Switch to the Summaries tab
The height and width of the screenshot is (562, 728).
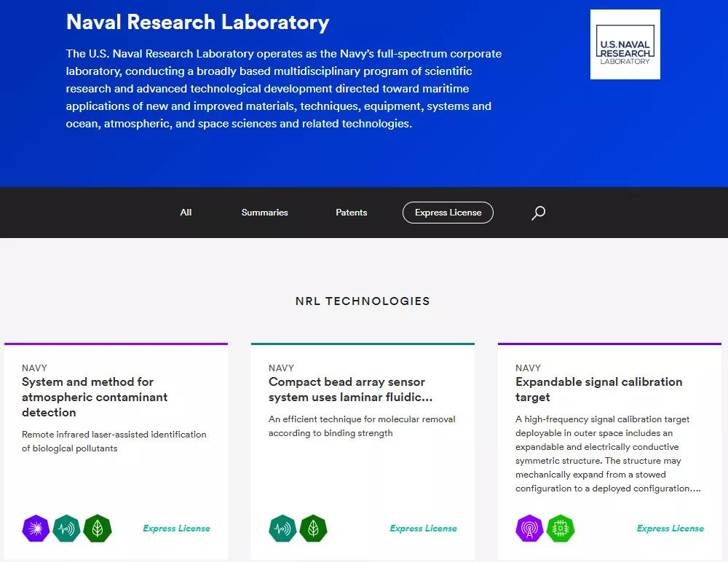click(x=265, y=213)
